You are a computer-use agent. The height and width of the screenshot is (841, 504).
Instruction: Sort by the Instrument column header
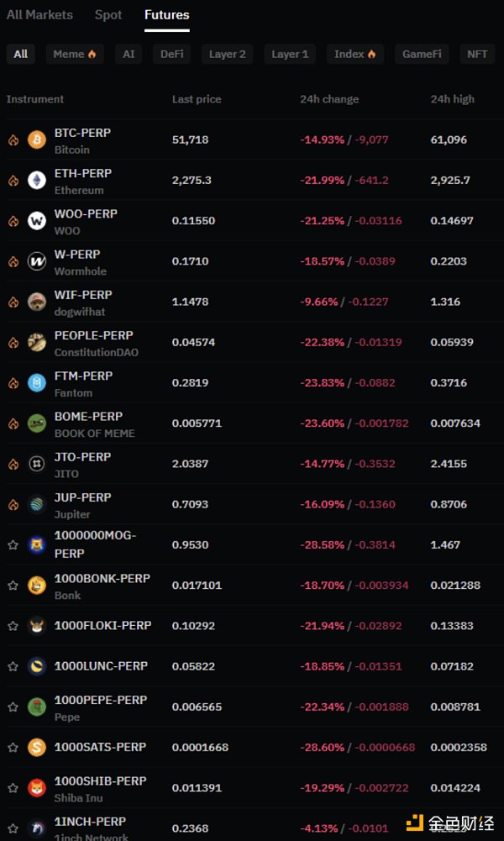(35, 99)
